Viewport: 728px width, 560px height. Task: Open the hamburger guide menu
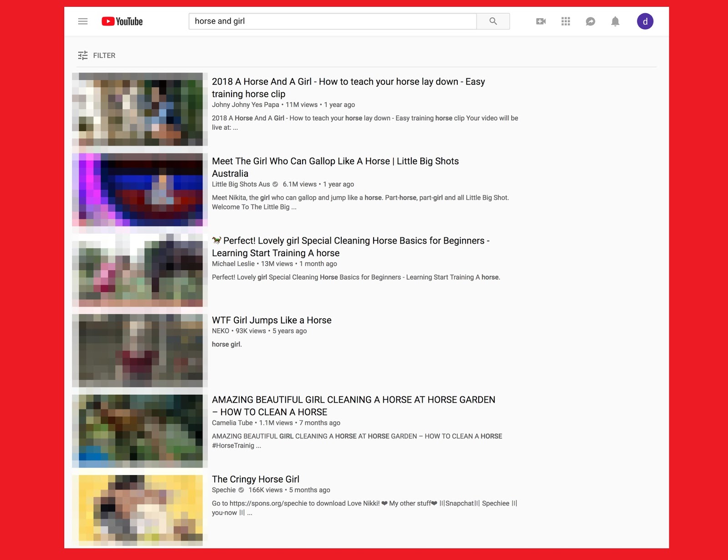[83, 21]
